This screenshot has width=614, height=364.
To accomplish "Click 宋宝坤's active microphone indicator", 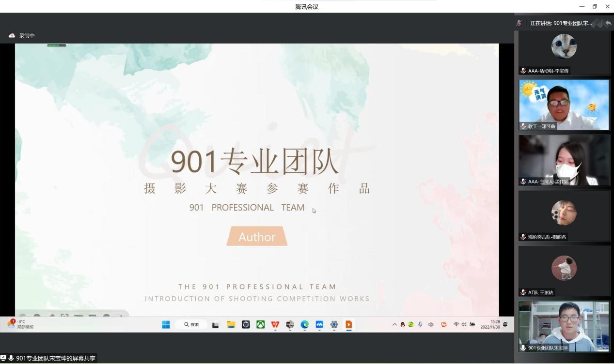I will 523,348.
